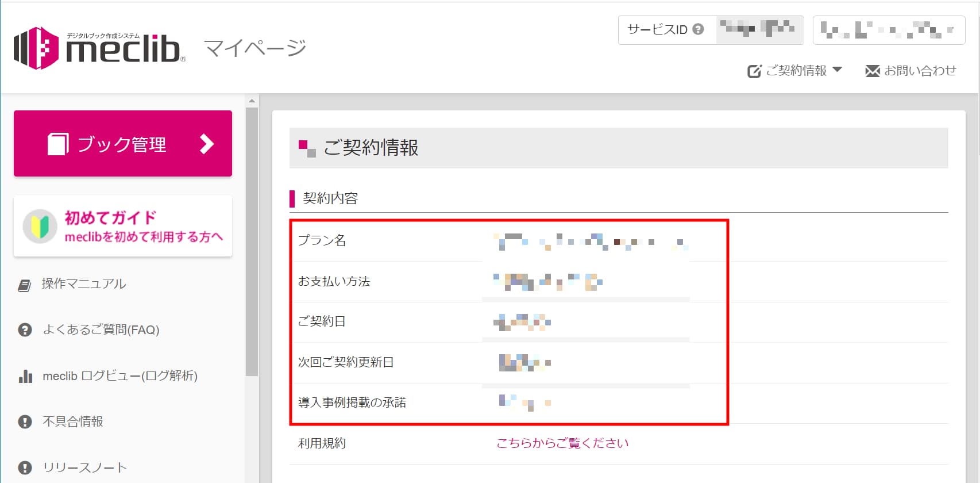This screenshot has height=483, width=980.
Task: Click the beginner leaf mark icon
Action: pyautogui.click(x=40, y=227)
